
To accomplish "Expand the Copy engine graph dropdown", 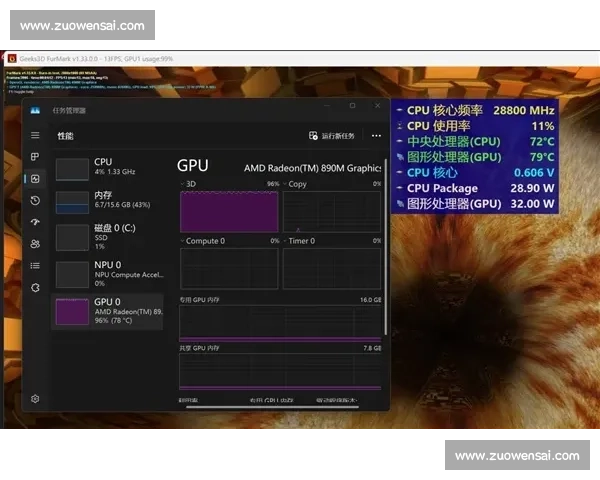I will tap(292, 185).
